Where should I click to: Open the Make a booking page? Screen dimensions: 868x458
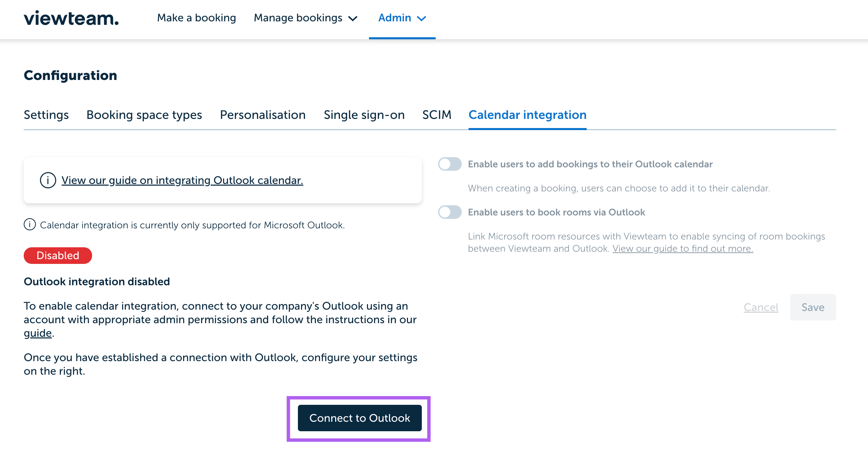[x=197, y=18]
